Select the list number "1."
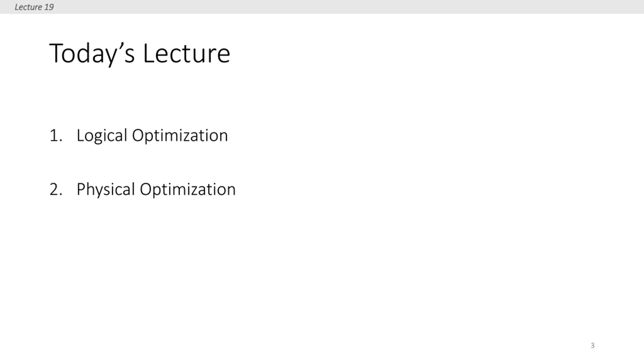Viewport: 644px width, 362px height. click(56, 136)
